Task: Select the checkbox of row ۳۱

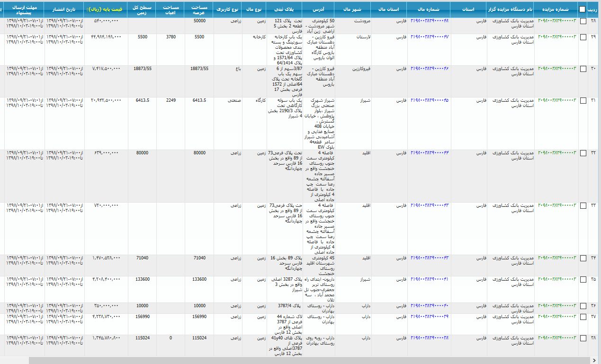Action: pyautogui.click(x=583, y=100)
